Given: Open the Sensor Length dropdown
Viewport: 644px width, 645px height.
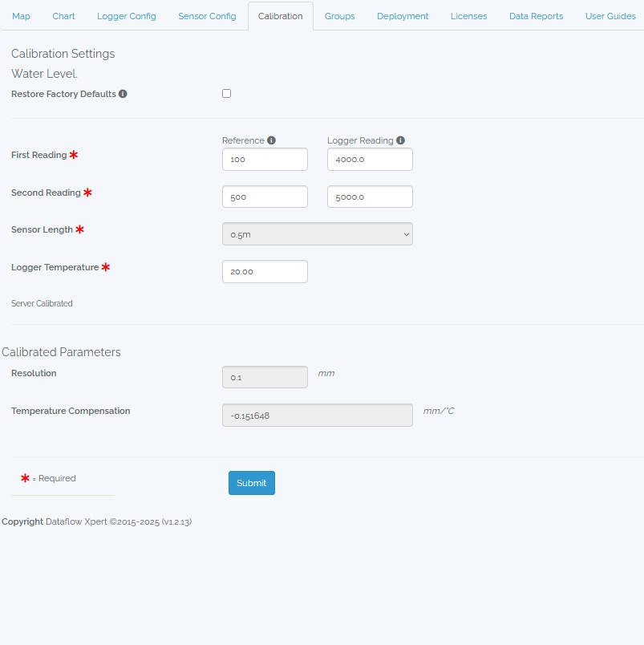Looking at the screenshot, I should (x=317, y=234).
